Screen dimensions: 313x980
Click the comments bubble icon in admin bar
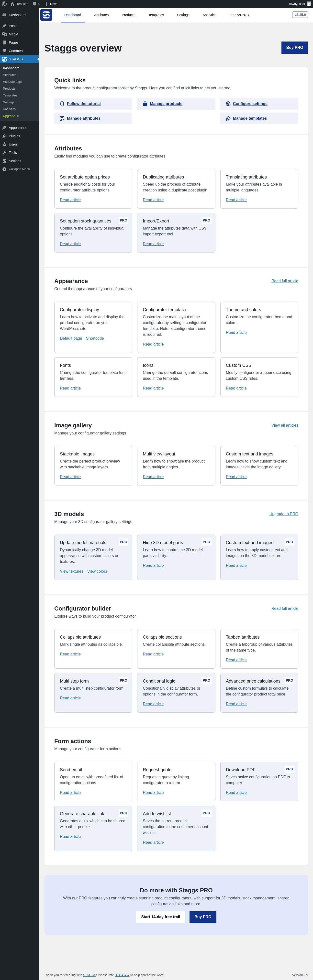point(35,4)
